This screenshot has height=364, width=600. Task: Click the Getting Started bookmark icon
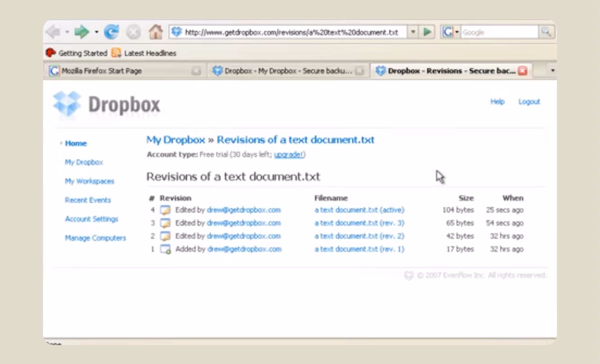pos(51,53)
